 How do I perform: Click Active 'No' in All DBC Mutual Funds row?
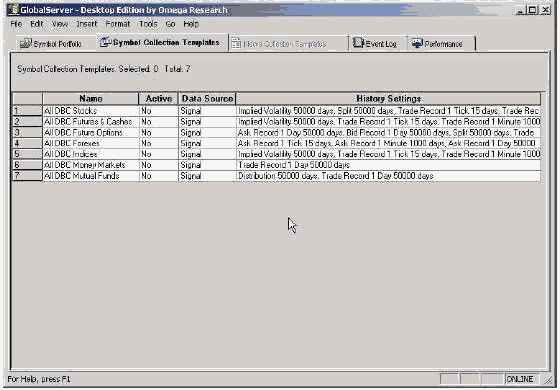(x=159, y=176)
